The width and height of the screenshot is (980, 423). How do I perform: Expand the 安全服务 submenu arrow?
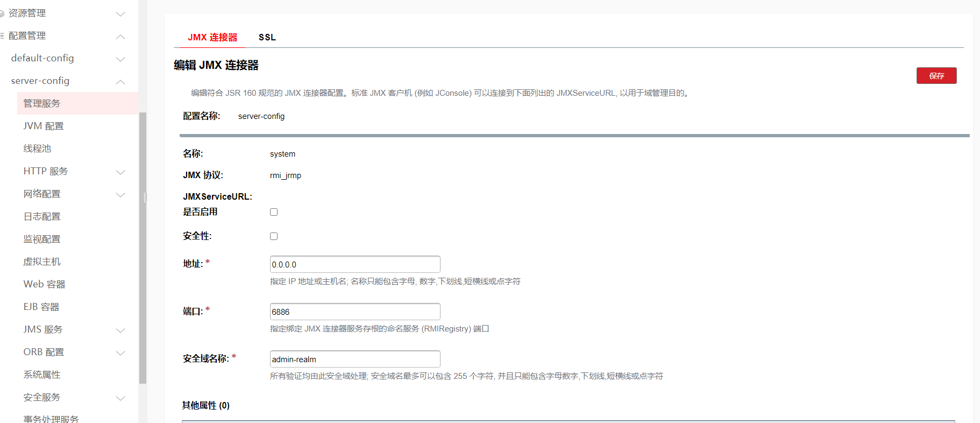point(120,398)
